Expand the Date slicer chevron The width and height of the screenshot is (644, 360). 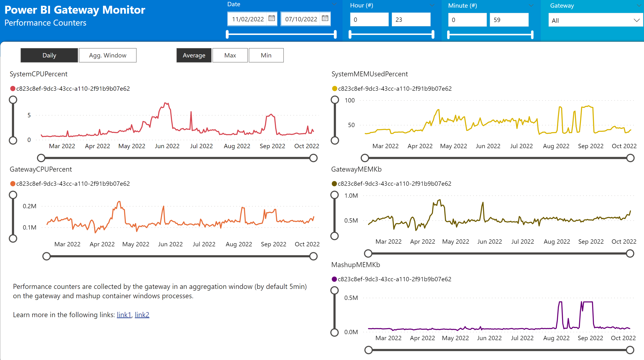[334, 4]
